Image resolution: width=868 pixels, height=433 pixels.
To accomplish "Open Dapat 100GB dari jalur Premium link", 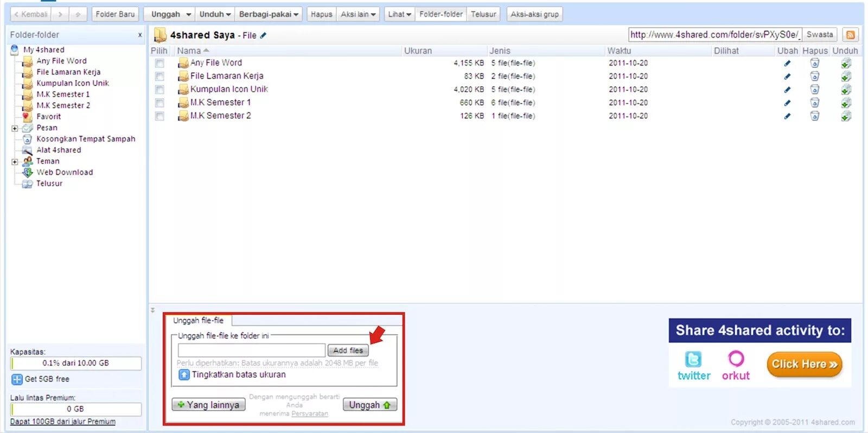I will point(62,422).
